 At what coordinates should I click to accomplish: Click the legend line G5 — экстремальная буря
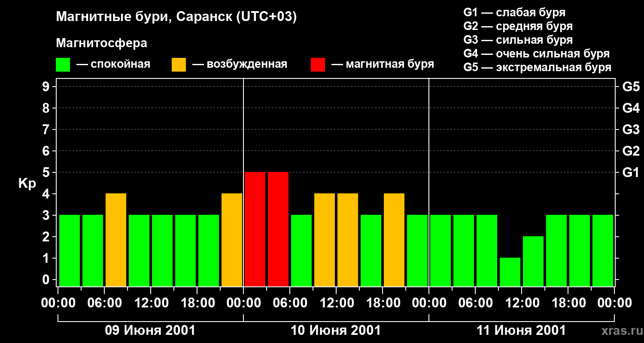538,67
